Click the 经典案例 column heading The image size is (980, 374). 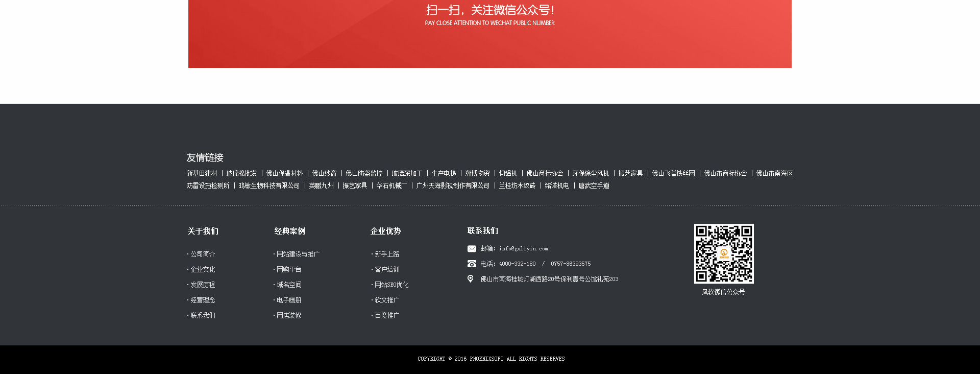[289, 231]
